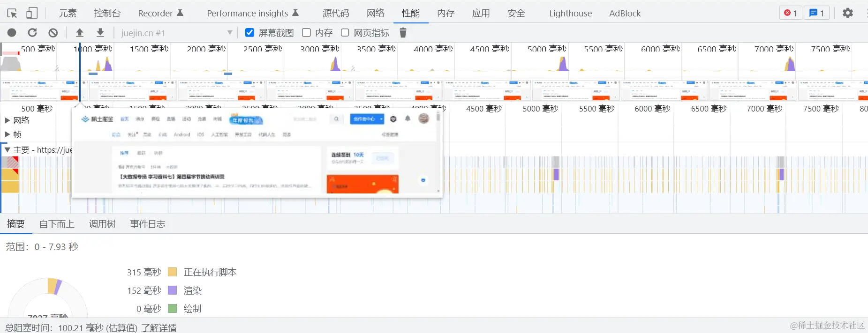Screen dimensions: 868x333
Task: Toggle the device toolbar icon
Action: point(32,13)
